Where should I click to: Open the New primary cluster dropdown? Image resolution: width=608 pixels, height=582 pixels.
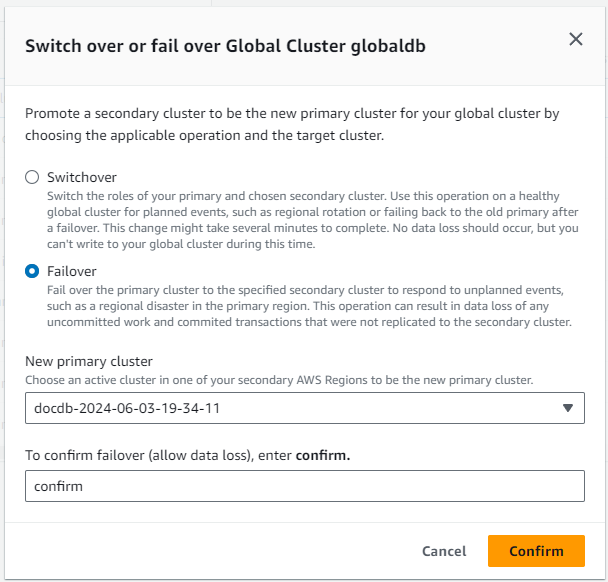click(x=304, y=407)
